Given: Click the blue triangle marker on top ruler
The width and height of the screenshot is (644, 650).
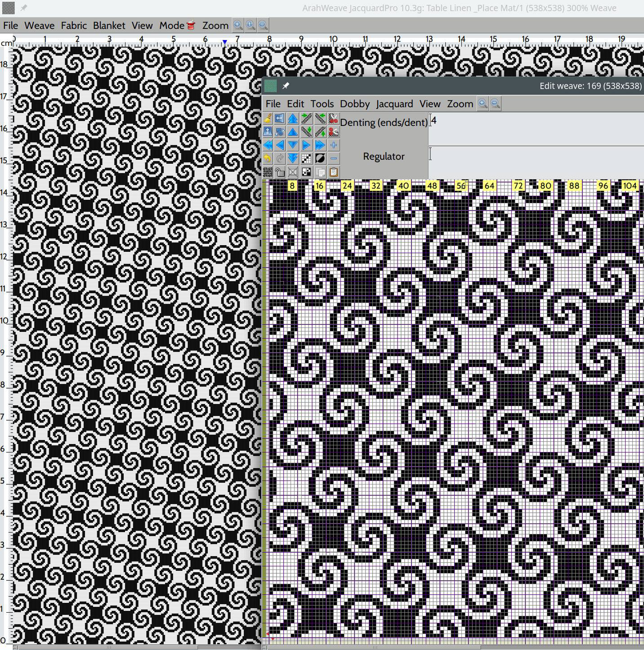Looking at the screenshot, I should (x=224, y=42).
